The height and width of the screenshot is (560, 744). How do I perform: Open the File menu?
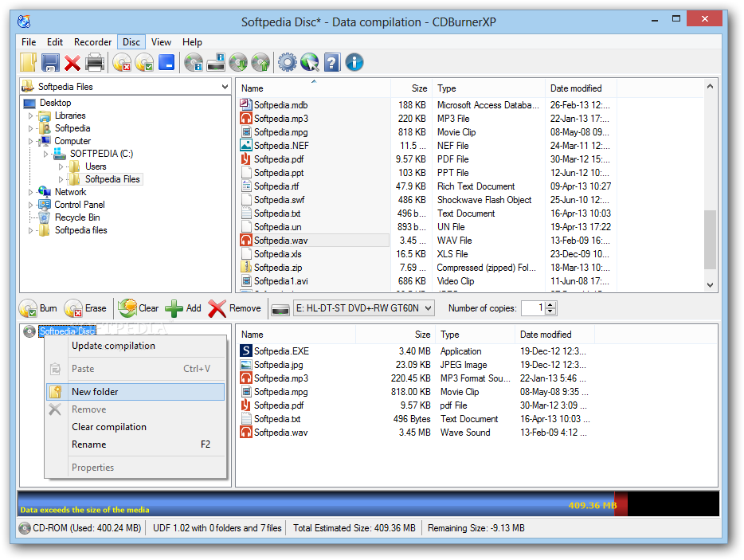(x=29, y=41)
